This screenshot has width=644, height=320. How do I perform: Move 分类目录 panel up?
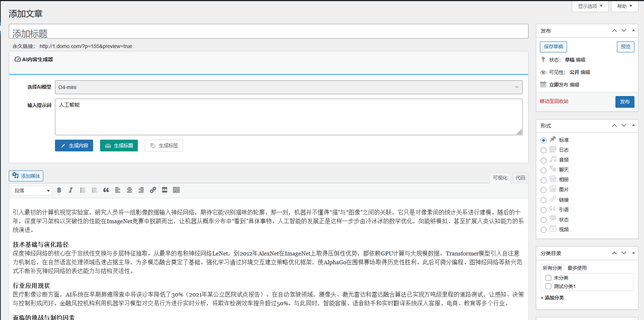[614, 253]
